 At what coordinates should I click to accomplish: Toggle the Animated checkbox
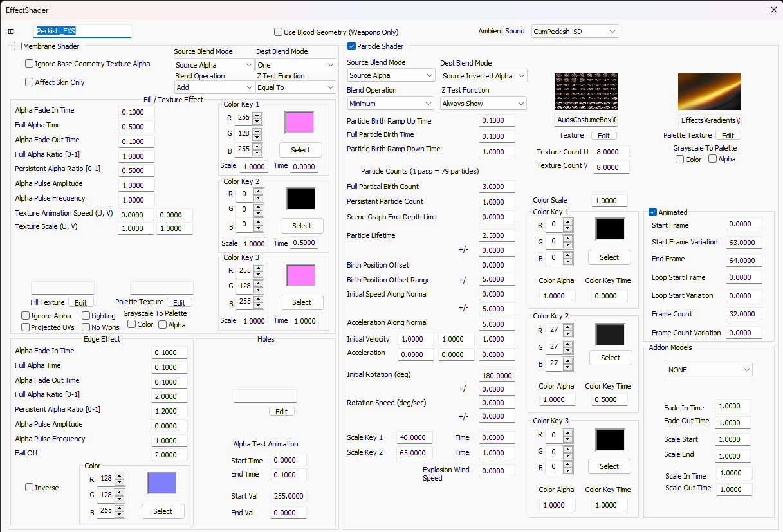pos(653,212)
